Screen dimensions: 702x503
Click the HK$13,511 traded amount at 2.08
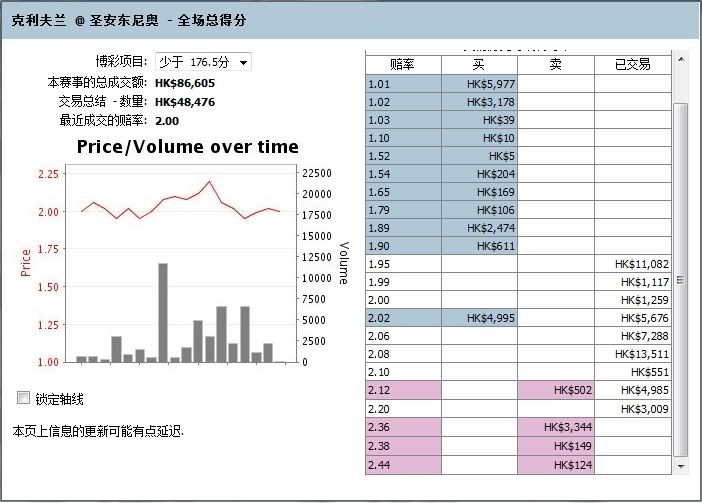[x=632, y=354]
